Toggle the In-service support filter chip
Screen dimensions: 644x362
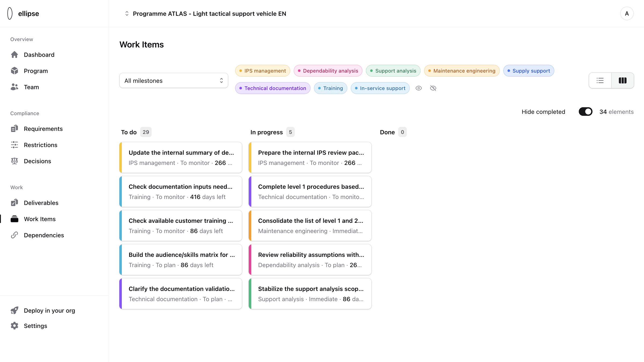pyautogui.click(x=380, y=88)
